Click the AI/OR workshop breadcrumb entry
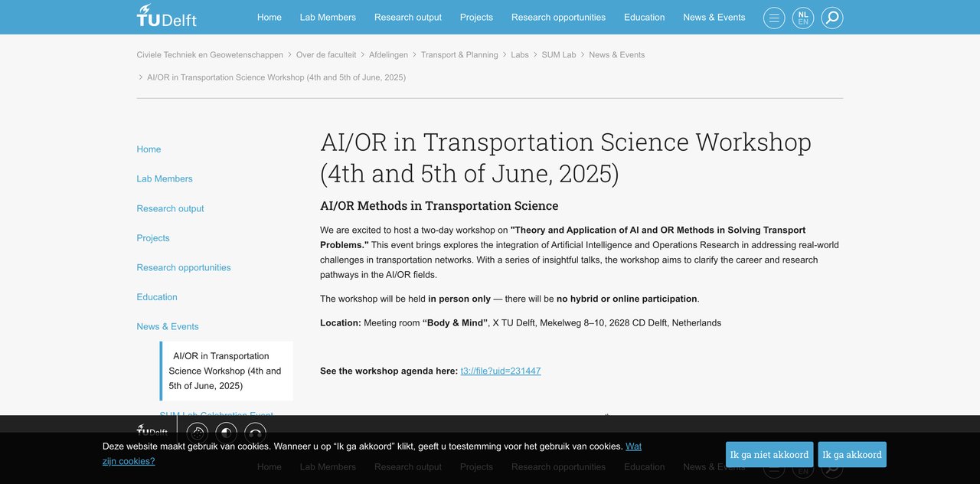 276,77
